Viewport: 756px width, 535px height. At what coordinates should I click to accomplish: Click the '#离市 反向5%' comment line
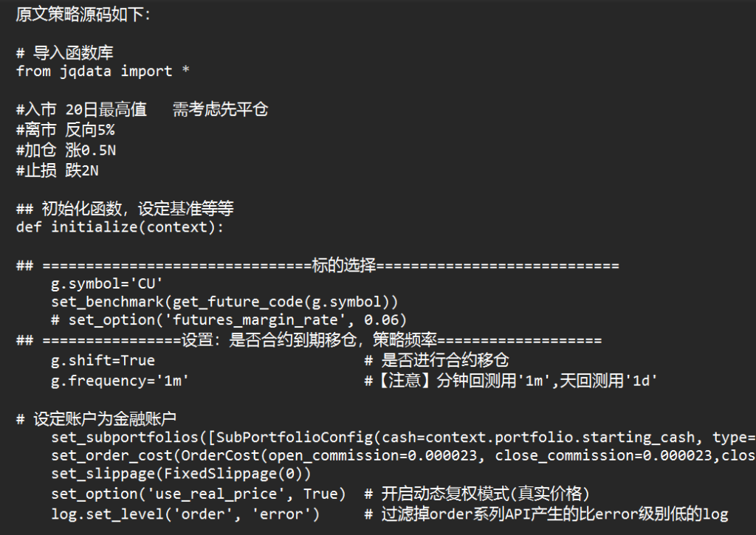tap(65, 131)
